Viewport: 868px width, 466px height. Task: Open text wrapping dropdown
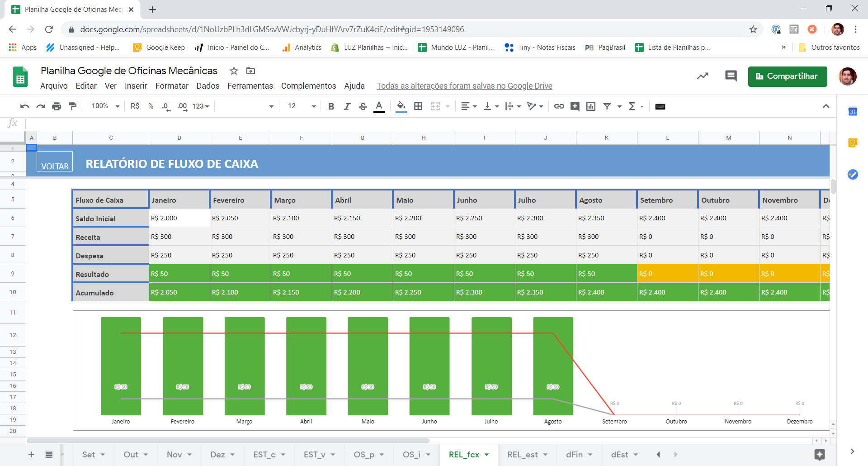513,106
